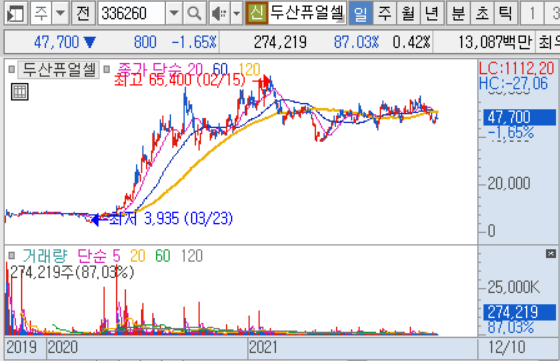Click the HC:-27.06 indicator

[513, 84]
